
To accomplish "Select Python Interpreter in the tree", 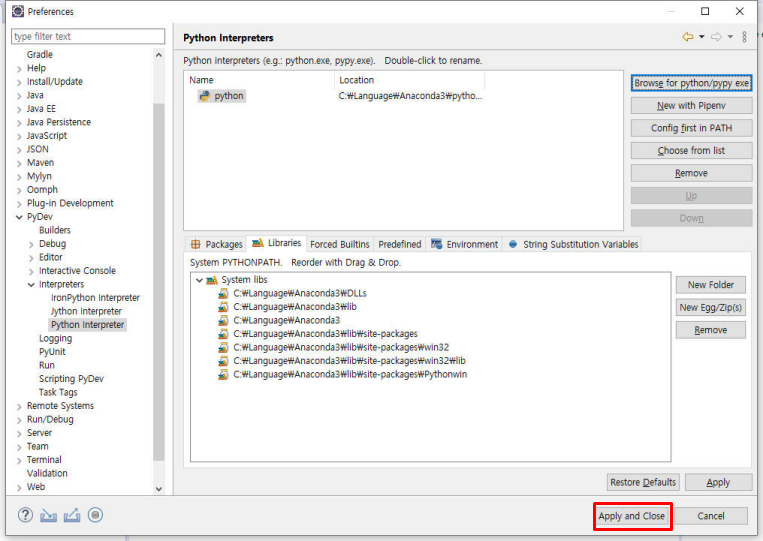I will [88, 325].
